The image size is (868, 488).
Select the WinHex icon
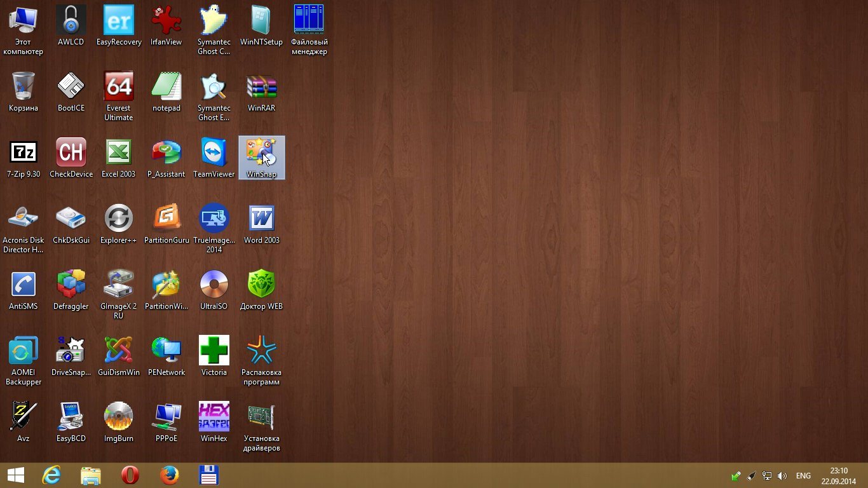pos(214,422)
